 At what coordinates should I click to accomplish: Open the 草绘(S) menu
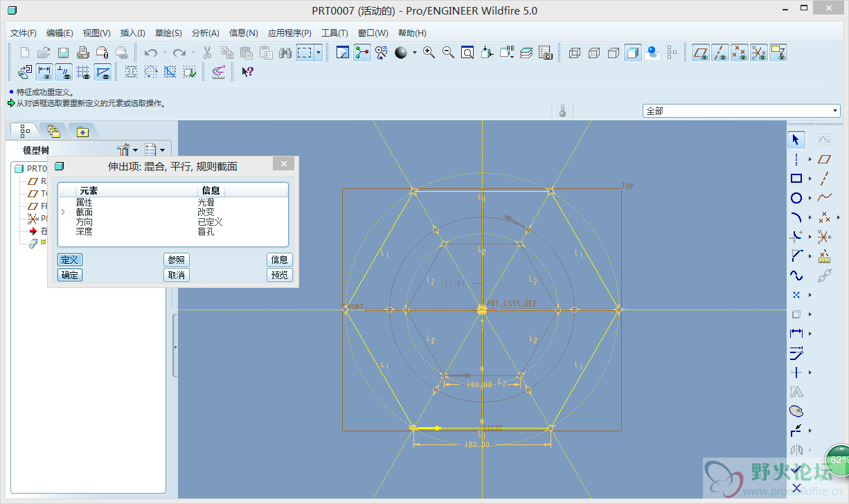168,33
